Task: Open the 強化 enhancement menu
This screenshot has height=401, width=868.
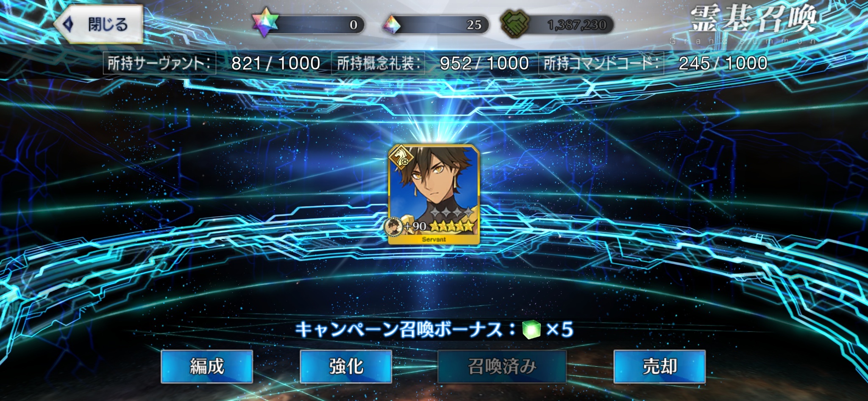Action: coord(346,366)
